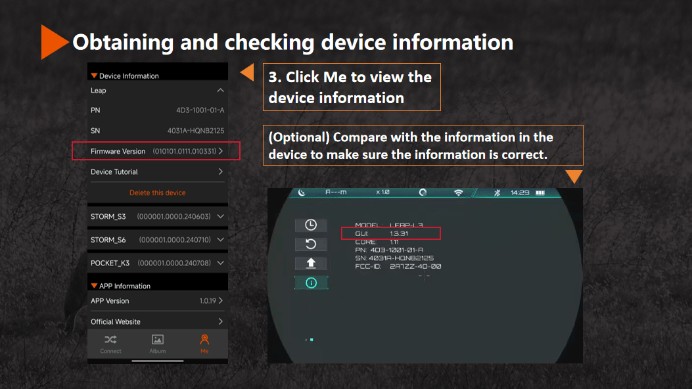This screenshot has height=389, width=692.
Task: Select the clock icon in device menu
Action: tap(311, 225)
